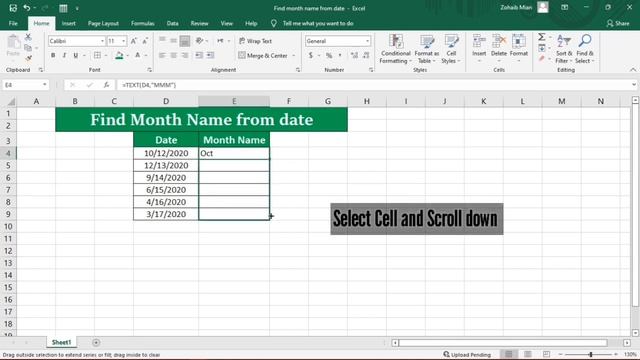Screen dimensions: 640x360
Task: Toggle Wrap Text
Action: click(256, 41)
